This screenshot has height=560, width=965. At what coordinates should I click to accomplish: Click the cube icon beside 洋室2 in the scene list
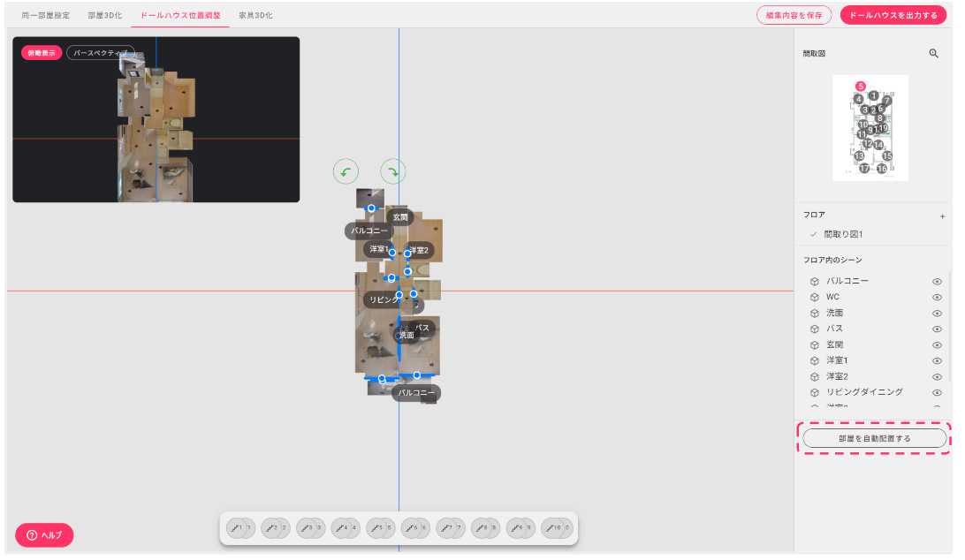(x=814, y=376)
